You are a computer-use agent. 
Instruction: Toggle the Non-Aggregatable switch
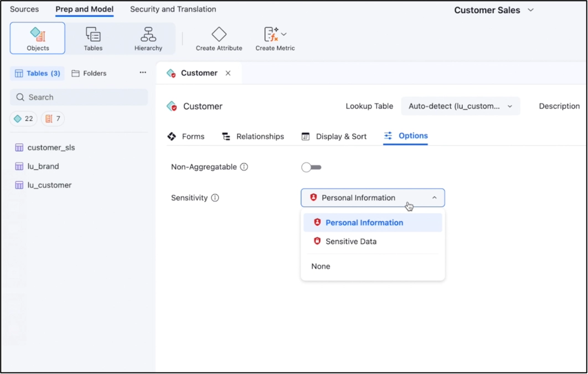[x=311, y=167]
